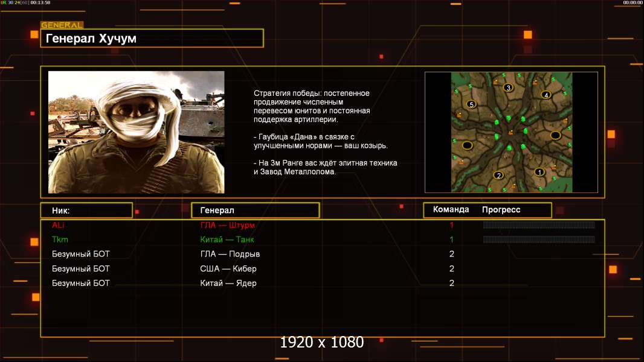Click the 'Прогресс' column header

click(501, 210)
